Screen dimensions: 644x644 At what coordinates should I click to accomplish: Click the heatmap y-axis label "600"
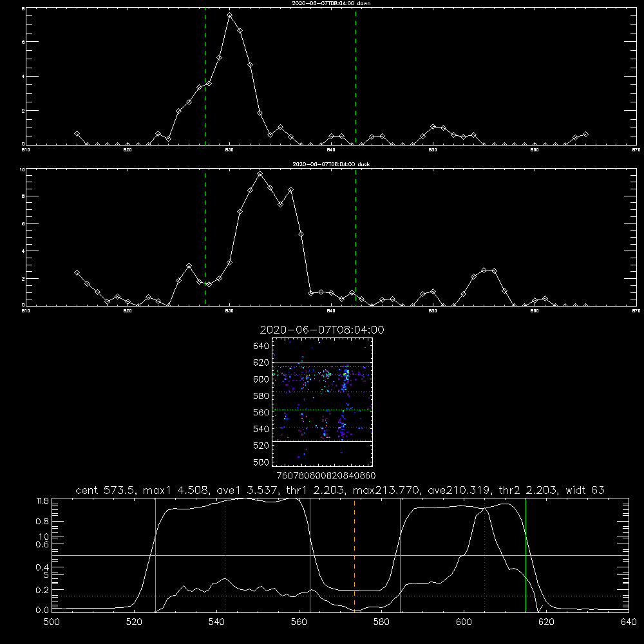click(261, 379)
